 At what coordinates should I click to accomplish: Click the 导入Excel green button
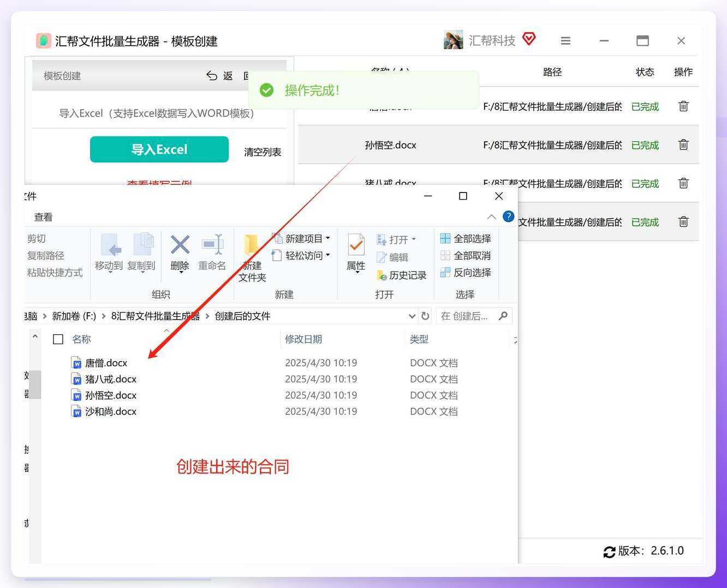pos(159,149)
